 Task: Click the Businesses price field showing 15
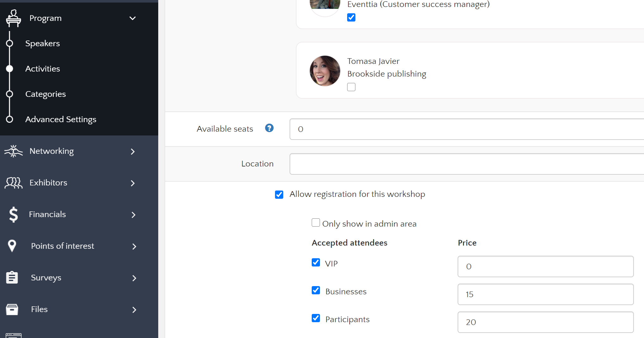click(x=545, y=294)
